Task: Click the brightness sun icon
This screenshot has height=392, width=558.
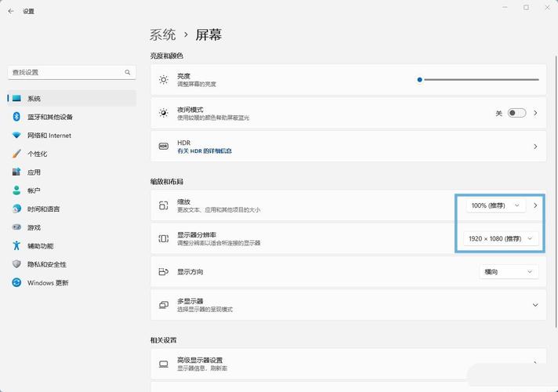Action: click(x=163, y=80)
